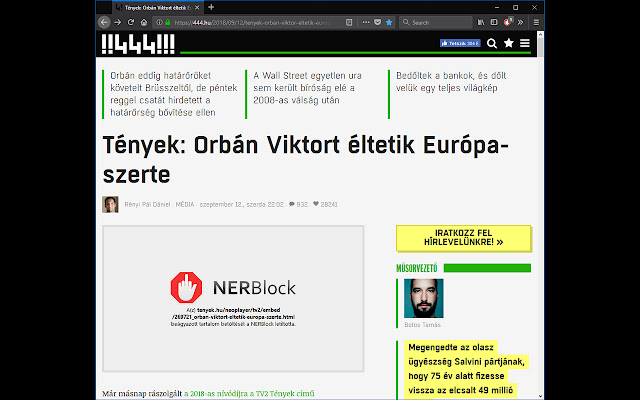The width and height of the screenshot is (640, 400).
Task: Click the blue bookmark star
Action: coord(389,22)
